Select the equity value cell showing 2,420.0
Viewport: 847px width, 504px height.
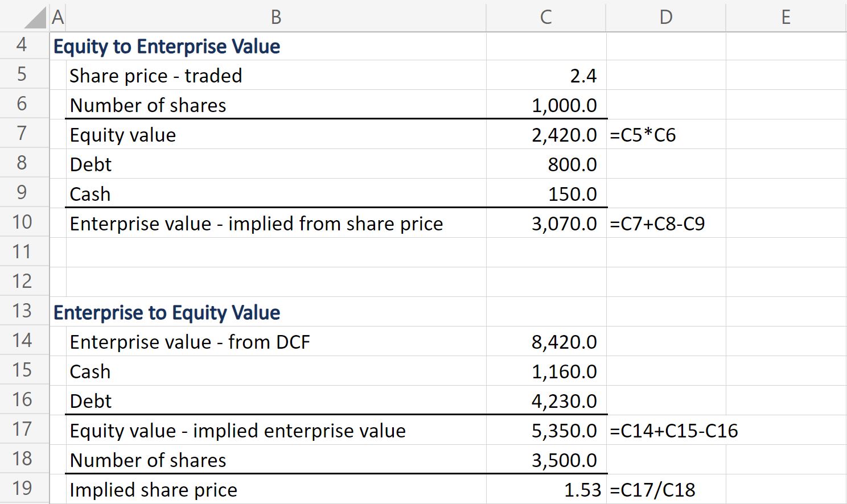coord(564,135)
